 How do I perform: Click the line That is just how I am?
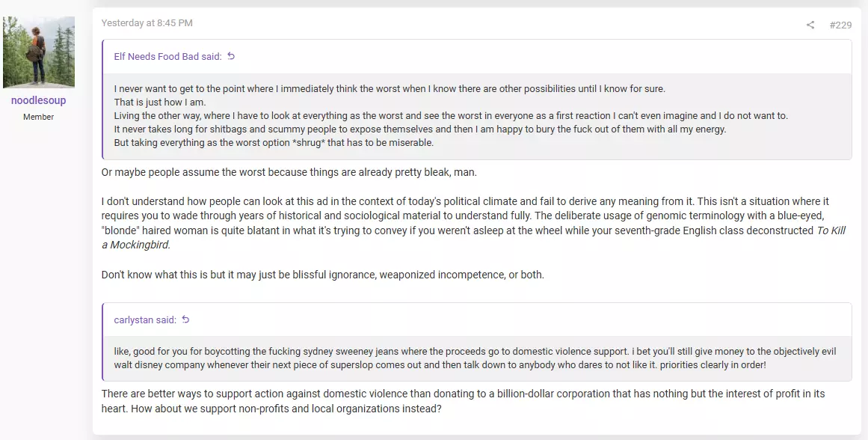coord(160,102)
